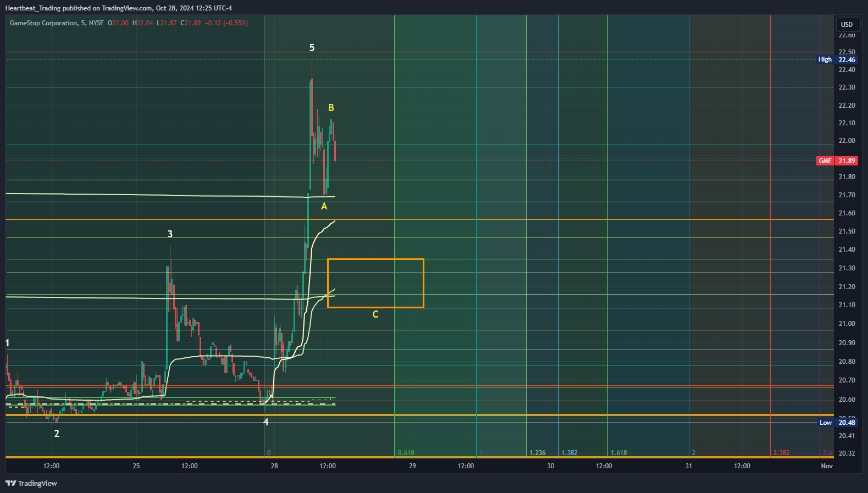Click the 29 date on time axis
Screen dimensions: 868x493
pos(412,466)
